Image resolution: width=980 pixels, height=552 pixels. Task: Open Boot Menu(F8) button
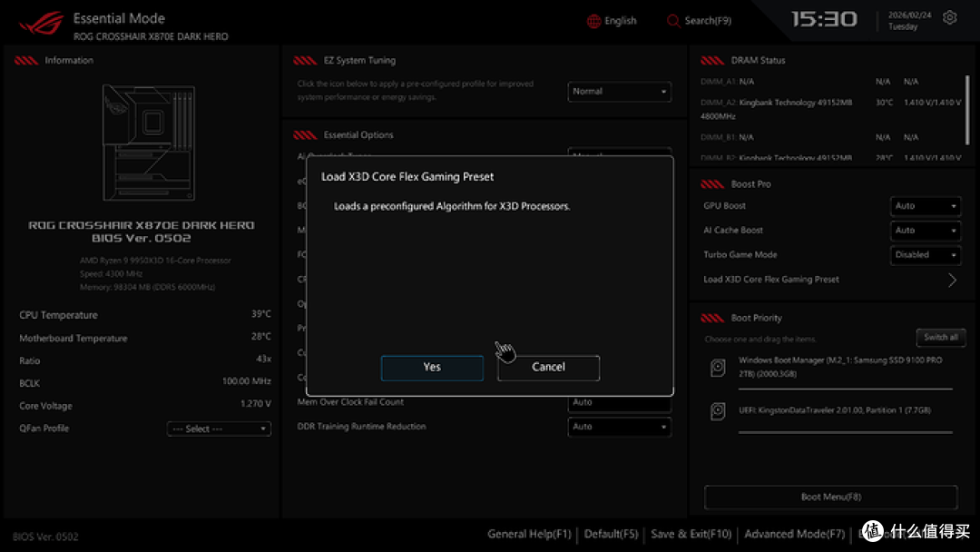tap(830, 497)
